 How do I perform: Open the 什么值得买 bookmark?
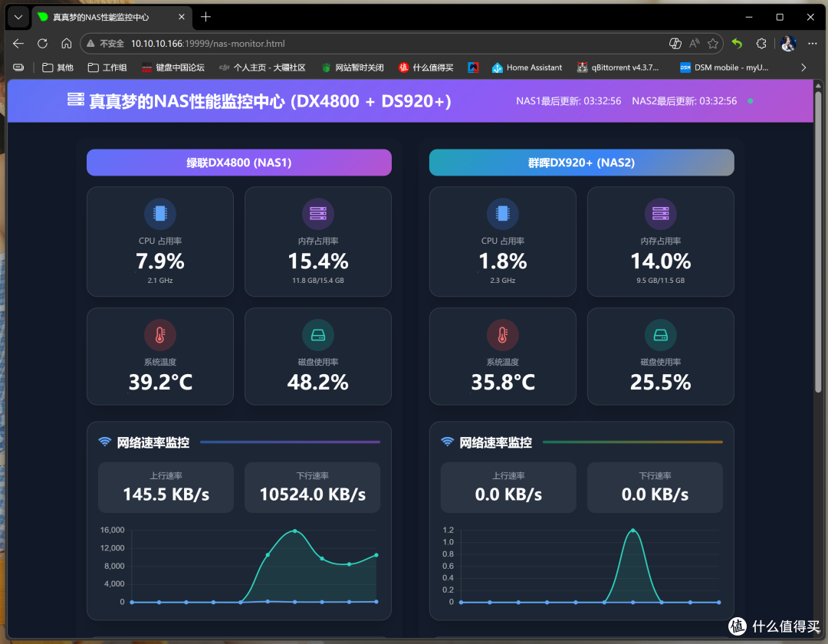(x=426, y=67)
